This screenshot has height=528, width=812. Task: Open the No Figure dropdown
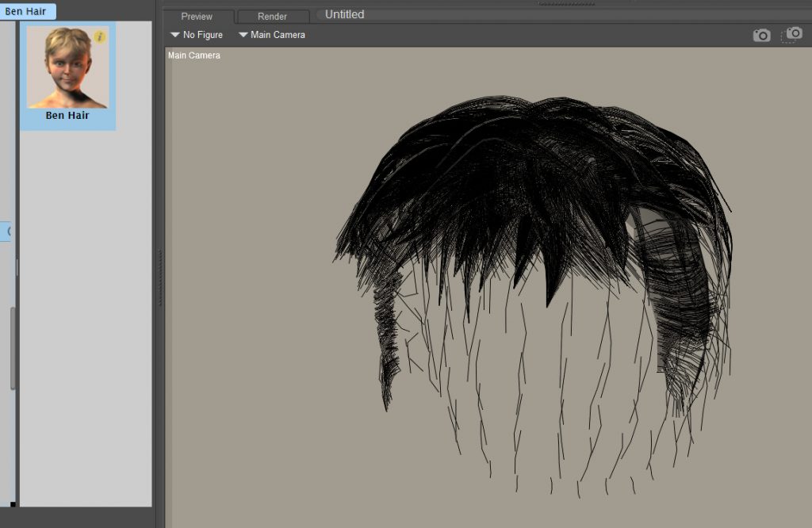[x=197, y=35]
